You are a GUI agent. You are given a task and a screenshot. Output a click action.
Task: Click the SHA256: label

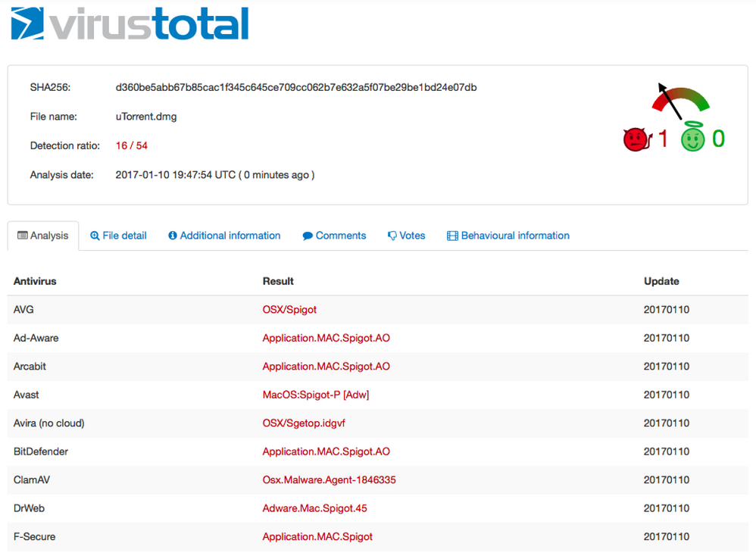coord(50,87)
